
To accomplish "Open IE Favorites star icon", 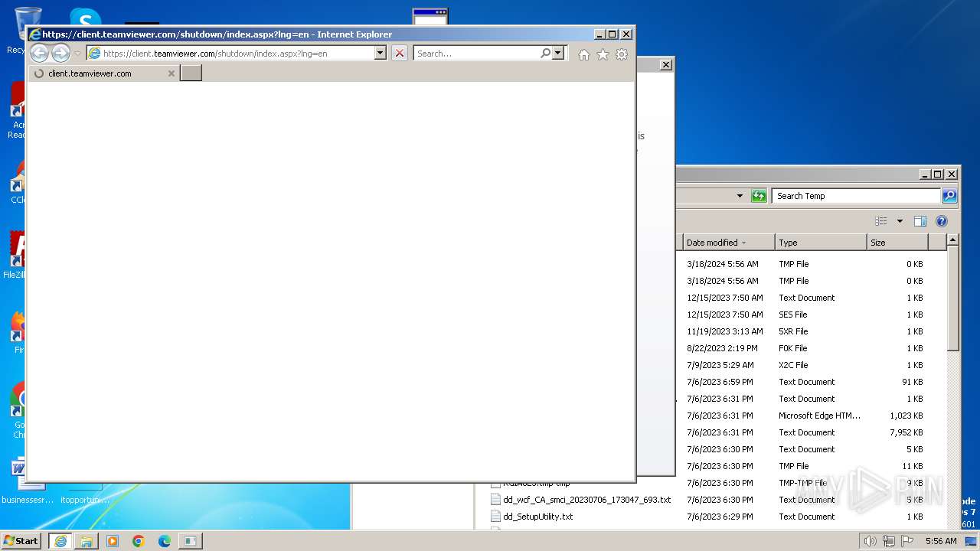I will [x=603, y=54].
